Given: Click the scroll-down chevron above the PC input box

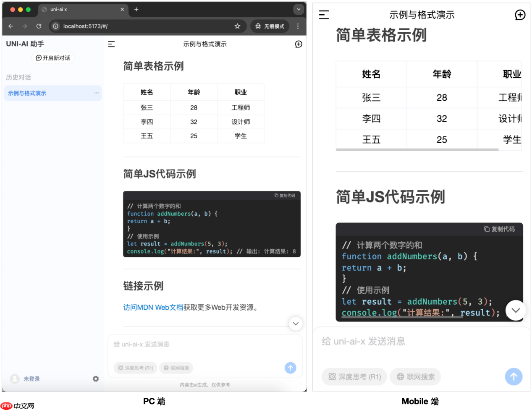Looking at the screenshot, I should (x=296, y=324).
